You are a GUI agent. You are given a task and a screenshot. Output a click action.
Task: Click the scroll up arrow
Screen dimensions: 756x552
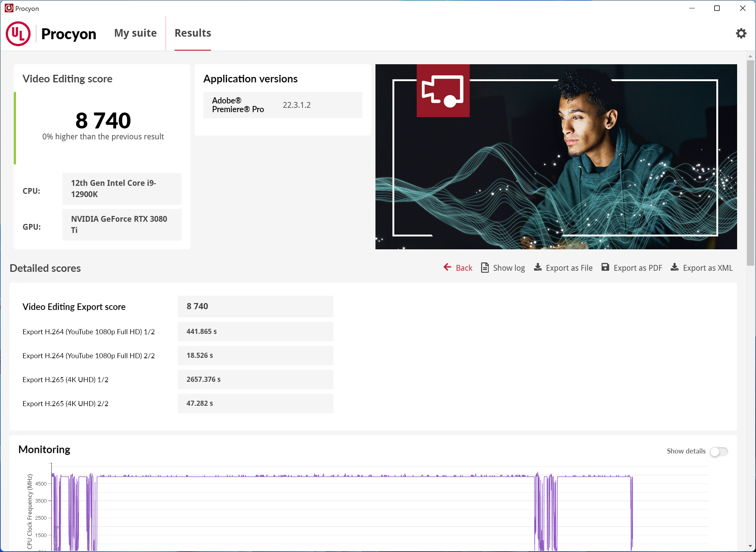pyautogui.click(x=750, y=56)
